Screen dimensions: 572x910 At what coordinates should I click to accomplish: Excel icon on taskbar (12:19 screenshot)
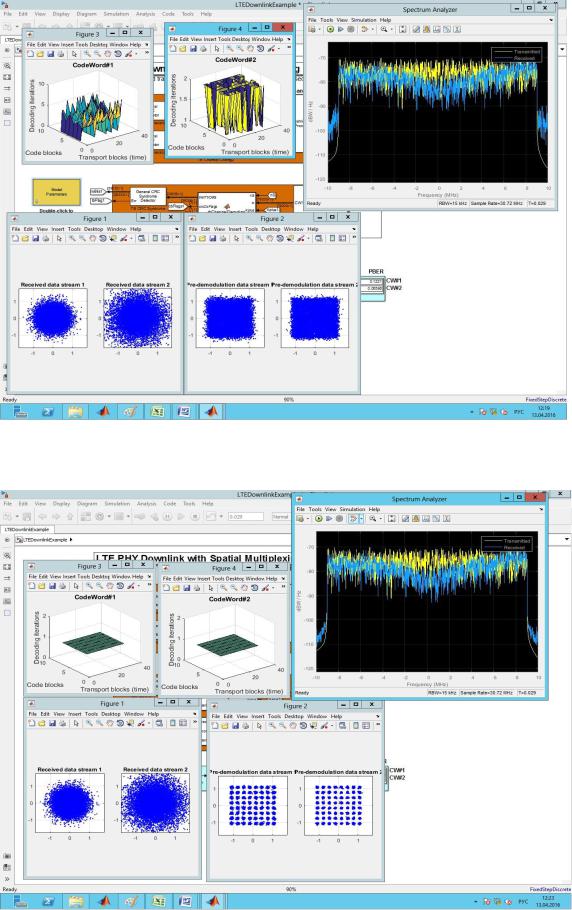tap(157, 411)
